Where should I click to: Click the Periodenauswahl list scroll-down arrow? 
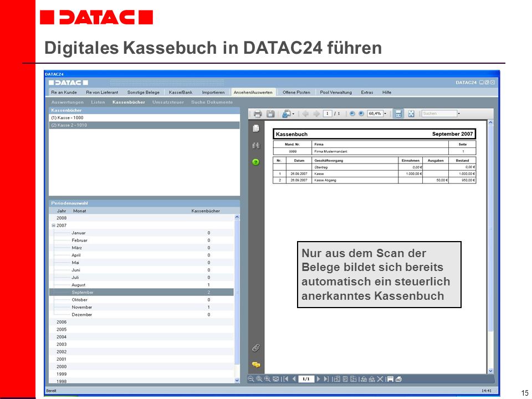coord(237,380)
